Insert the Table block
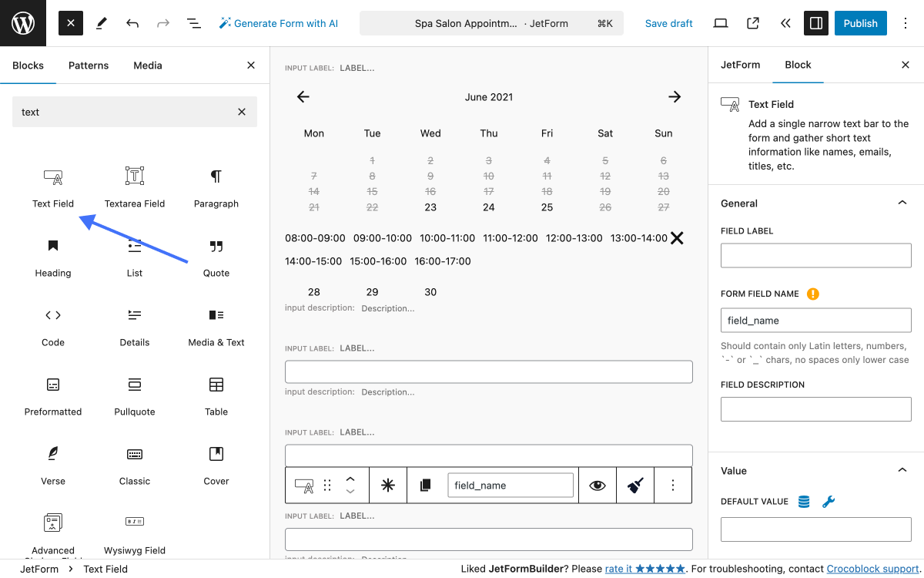Screen dimensions: 924x578 (216, 395)
